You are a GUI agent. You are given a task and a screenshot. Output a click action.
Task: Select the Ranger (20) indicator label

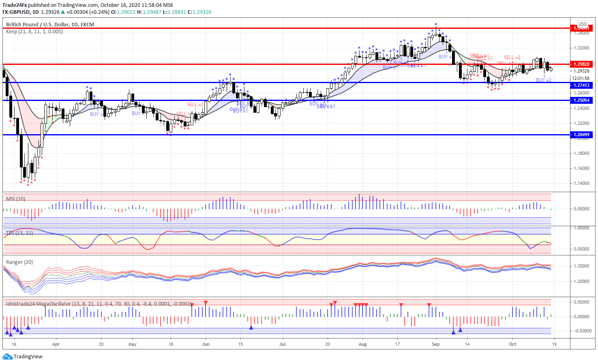click(19, 262)
